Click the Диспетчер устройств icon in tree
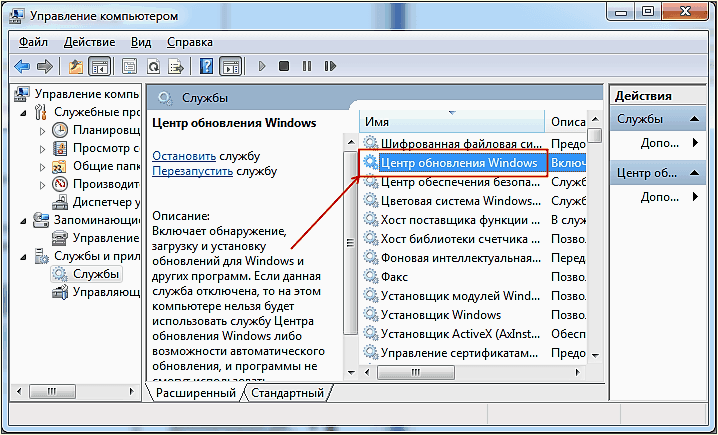This screenshot has height=435, width=718. pyautogui.click(x=60, y=201)
